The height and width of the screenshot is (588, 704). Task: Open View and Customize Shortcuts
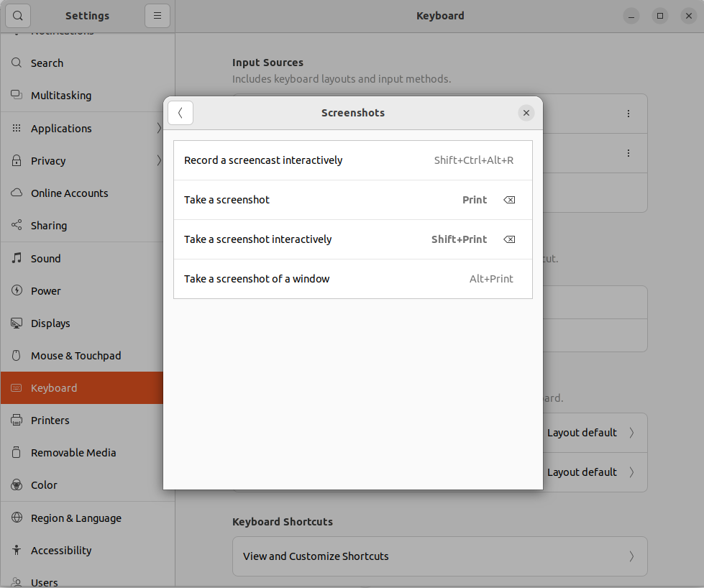click(440, 556)
